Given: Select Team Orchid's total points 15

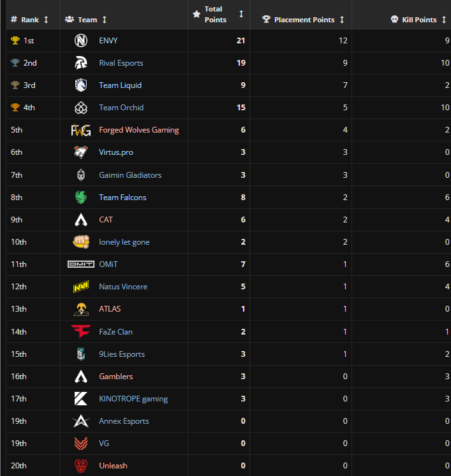Looking at the screenshot, I should (x=241, y=108).
